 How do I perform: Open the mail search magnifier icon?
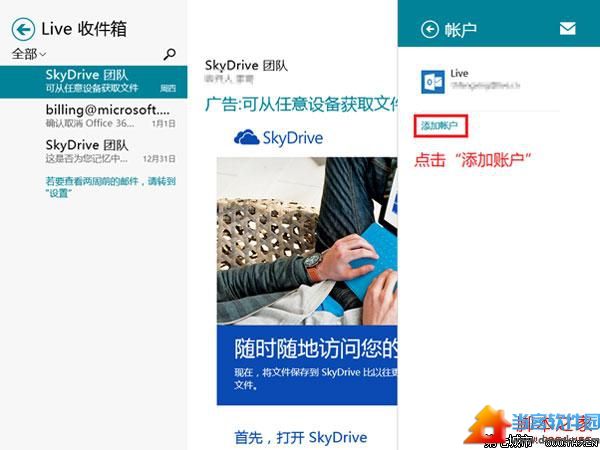pyautogui.click(x=169, y=54)
